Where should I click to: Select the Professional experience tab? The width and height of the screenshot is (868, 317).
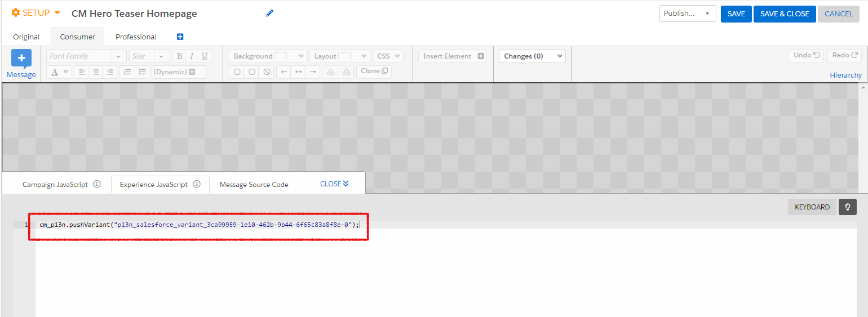coord(136,37)
